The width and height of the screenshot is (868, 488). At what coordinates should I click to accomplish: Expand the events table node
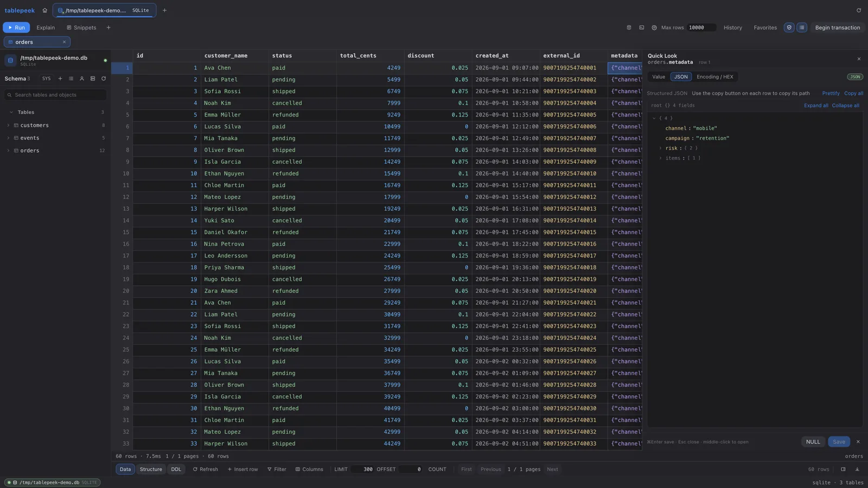click(8, 138)
